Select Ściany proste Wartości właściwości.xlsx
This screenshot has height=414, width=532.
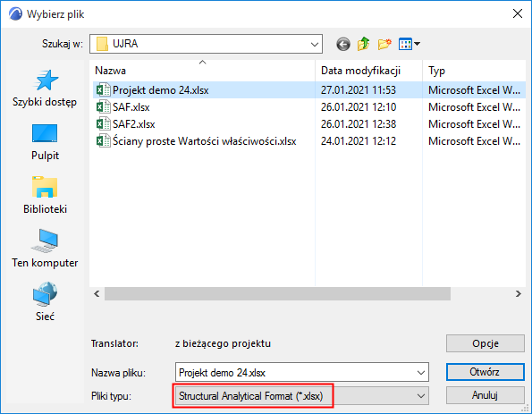tap(204, 140)
